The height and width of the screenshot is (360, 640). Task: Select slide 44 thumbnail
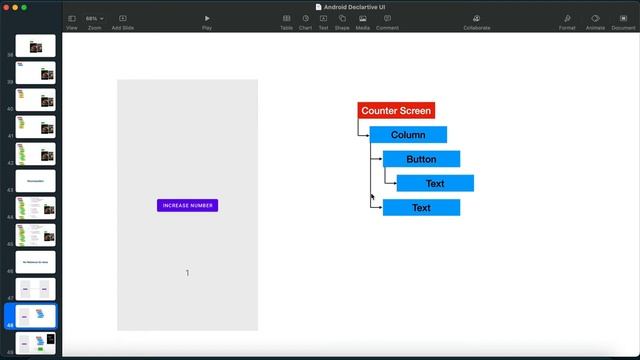coord(36,208)
